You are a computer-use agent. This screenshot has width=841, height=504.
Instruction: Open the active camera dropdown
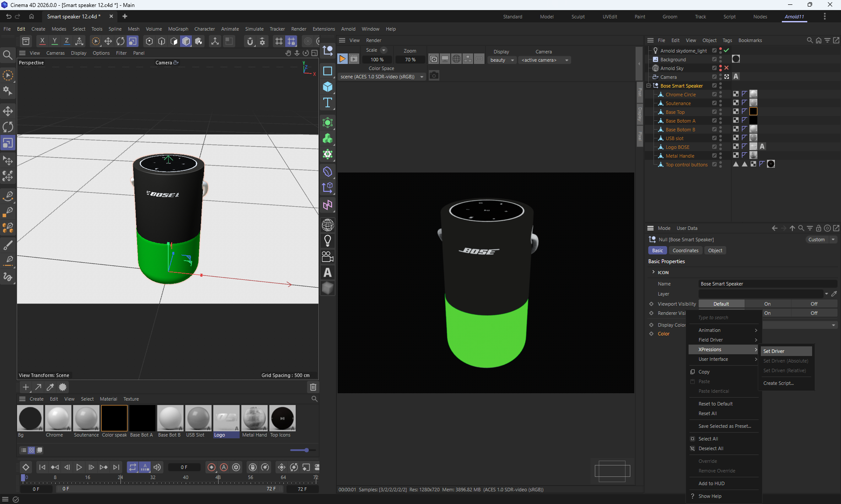pos(544,60)
